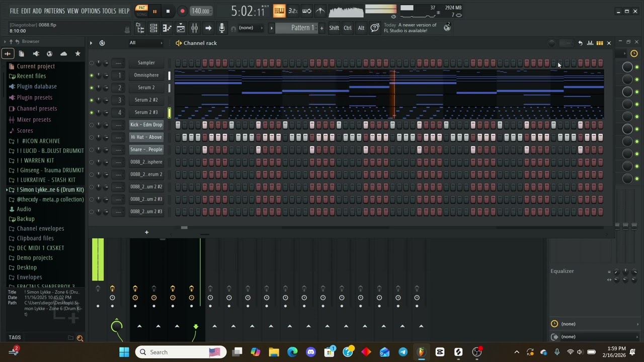Mute the Serum 2 #3 channel LED
The width and height of the screenshot is (644, 362).
(x=91, y=113)
